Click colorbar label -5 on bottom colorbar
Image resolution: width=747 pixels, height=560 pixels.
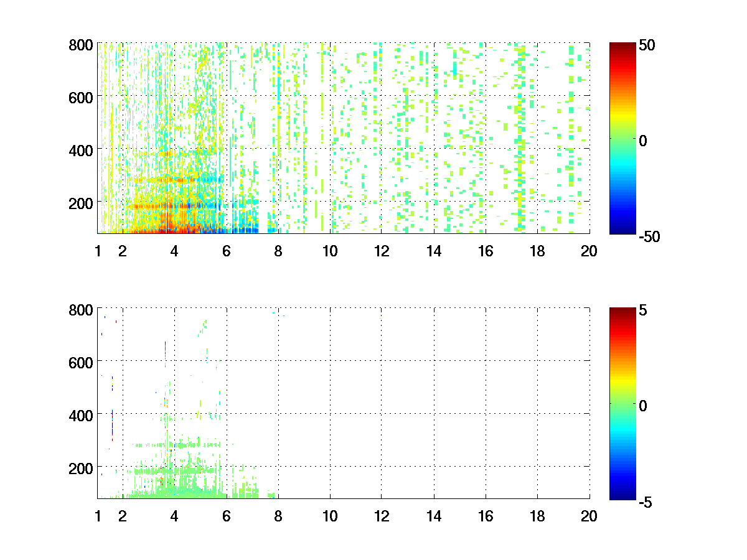tap(646, 502)
